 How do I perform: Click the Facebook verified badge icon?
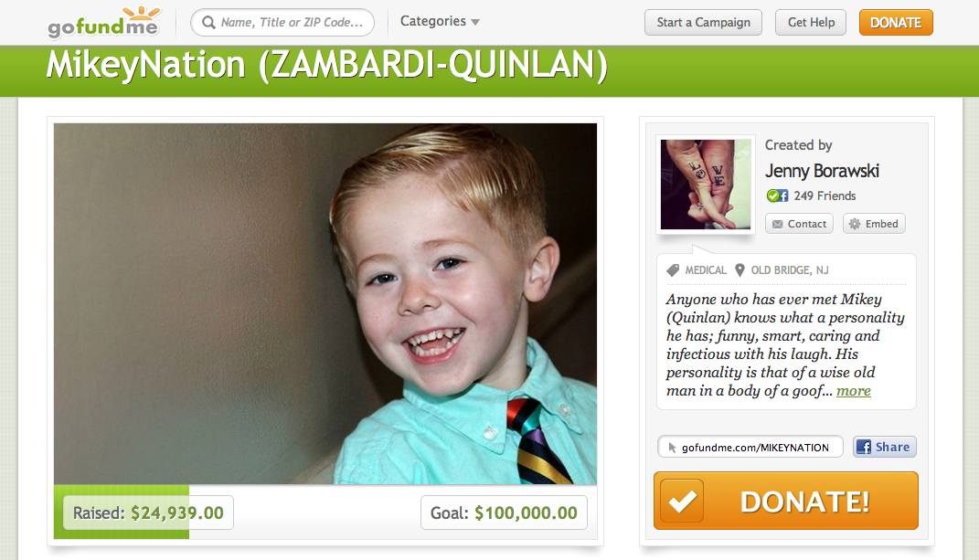(x=777, y=195)
